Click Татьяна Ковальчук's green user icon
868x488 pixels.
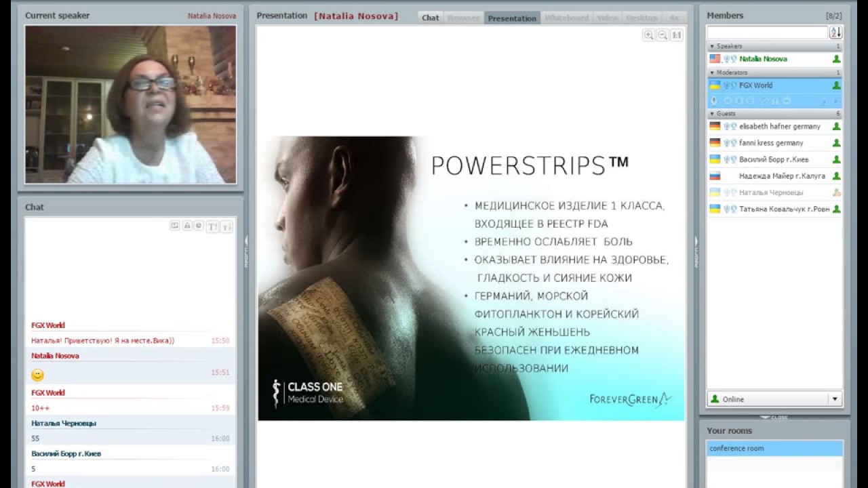(836, 209)
